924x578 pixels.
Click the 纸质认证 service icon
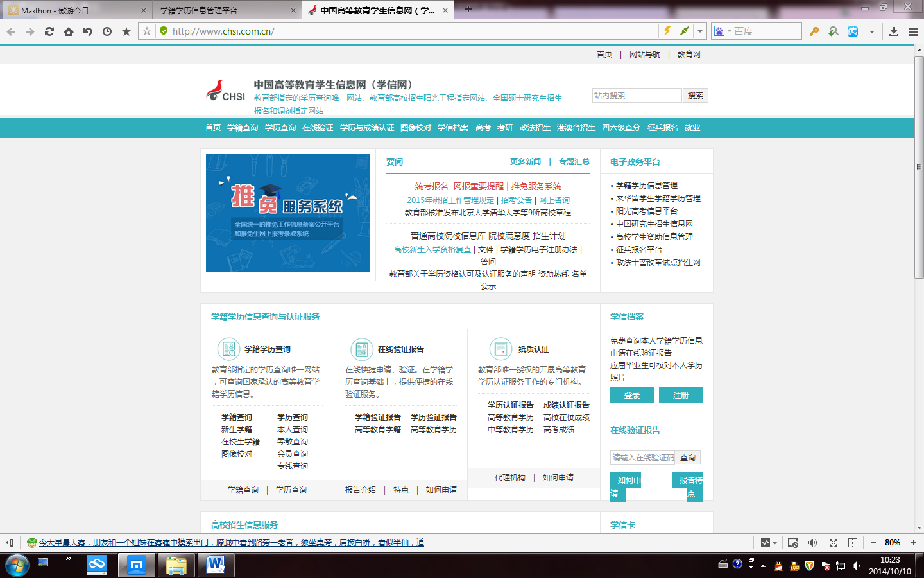click(x=501, y=349)
